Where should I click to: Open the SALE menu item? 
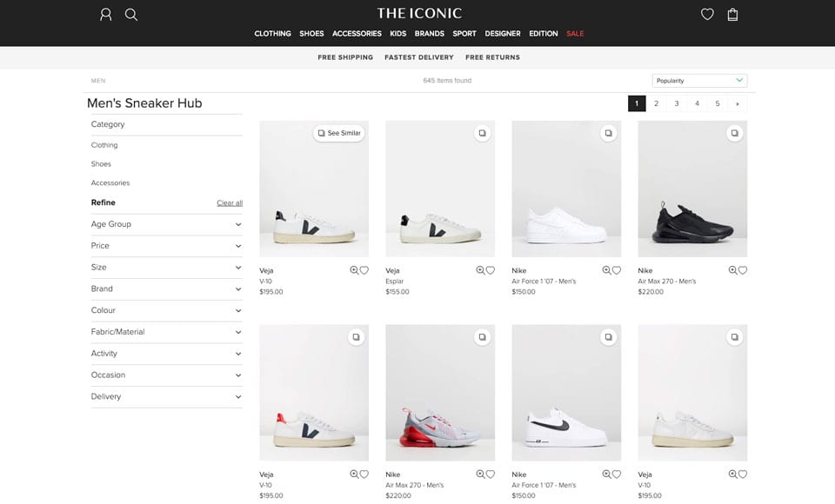575,34
